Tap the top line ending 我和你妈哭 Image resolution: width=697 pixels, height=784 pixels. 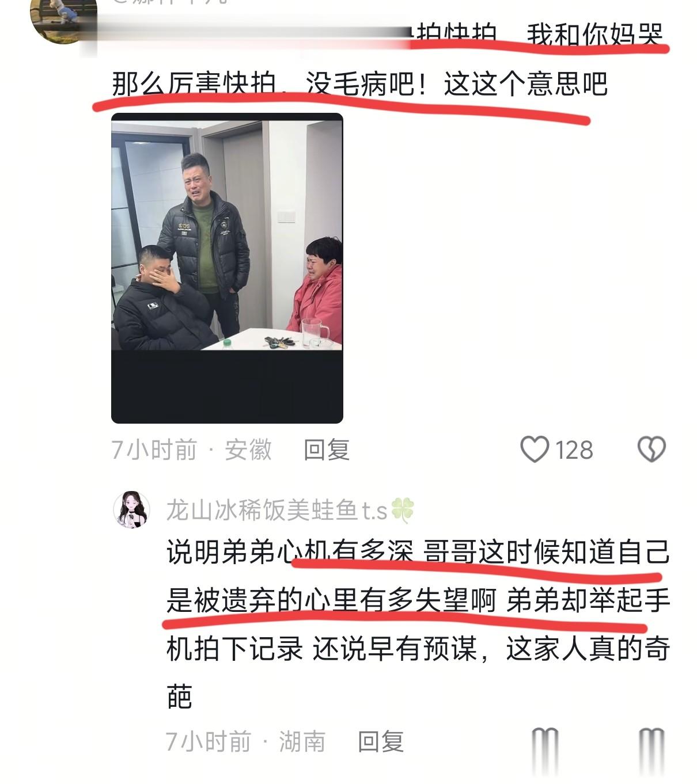coord(539,34)
